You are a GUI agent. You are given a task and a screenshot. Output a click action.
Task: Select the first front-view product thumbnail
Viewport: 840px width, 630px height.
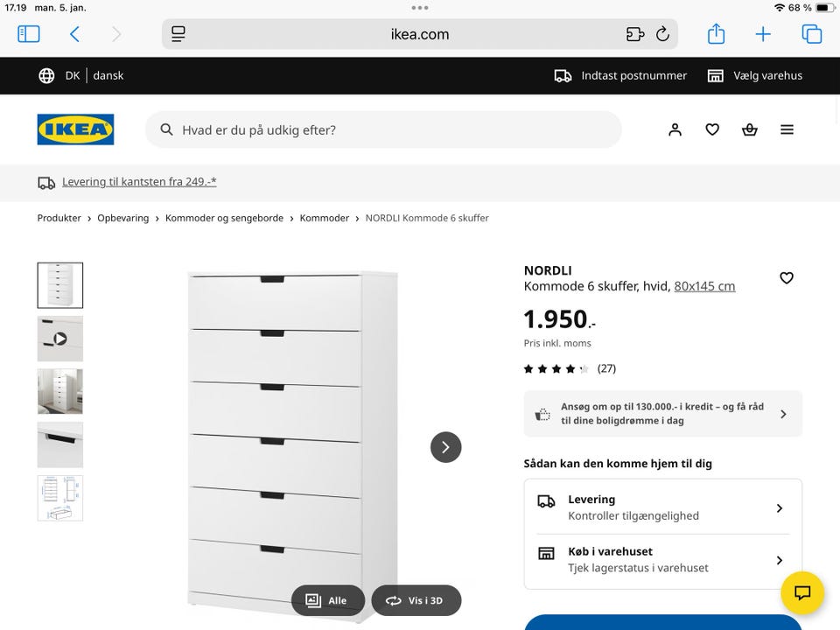click(x=60, y=285)
